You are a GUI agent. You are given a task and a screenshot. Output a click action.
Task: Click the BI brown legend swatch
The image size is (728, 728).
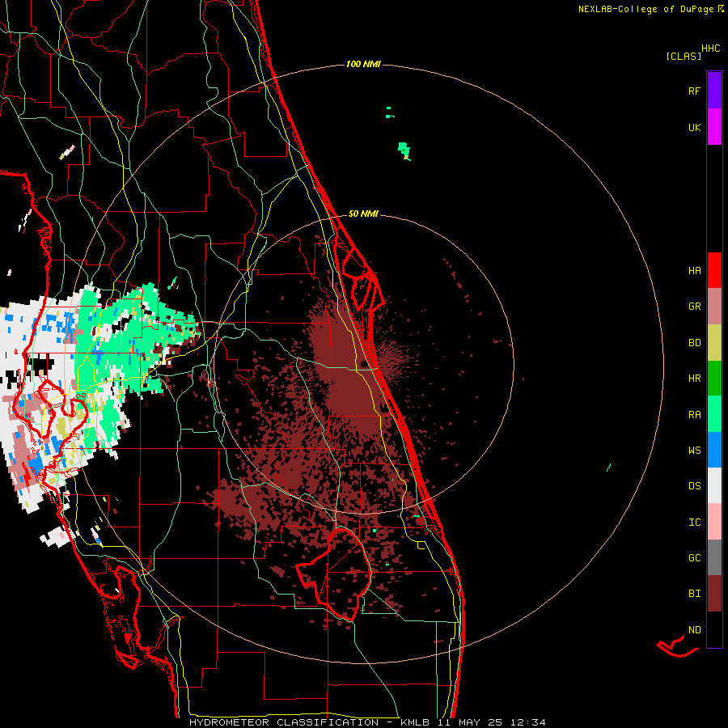tap(714, 594)
